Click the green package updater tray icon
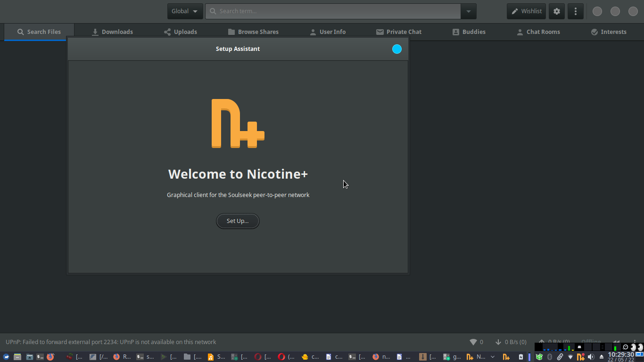The height and width of the screenshot is (362, 644). tap(539, 357)
